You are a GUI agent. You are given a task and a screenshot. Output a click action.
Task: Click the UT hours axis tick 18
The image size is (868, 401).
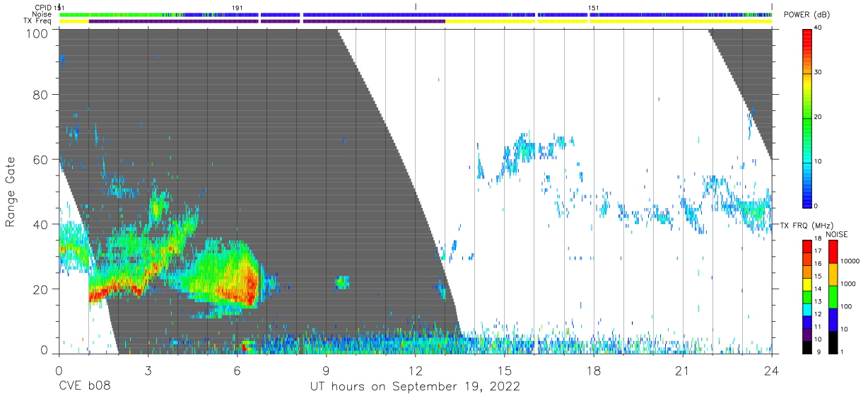tap(594, 371)
